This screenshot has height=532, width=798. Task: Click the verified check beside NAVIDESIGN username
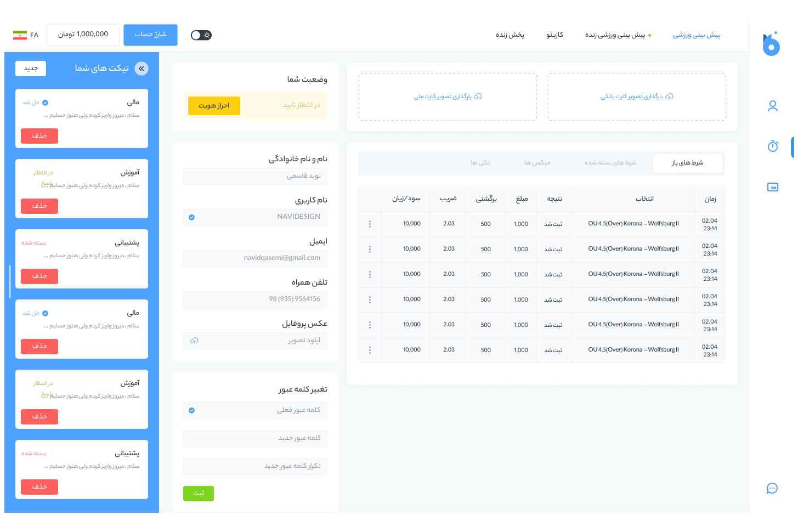click(x=191, y=218)
